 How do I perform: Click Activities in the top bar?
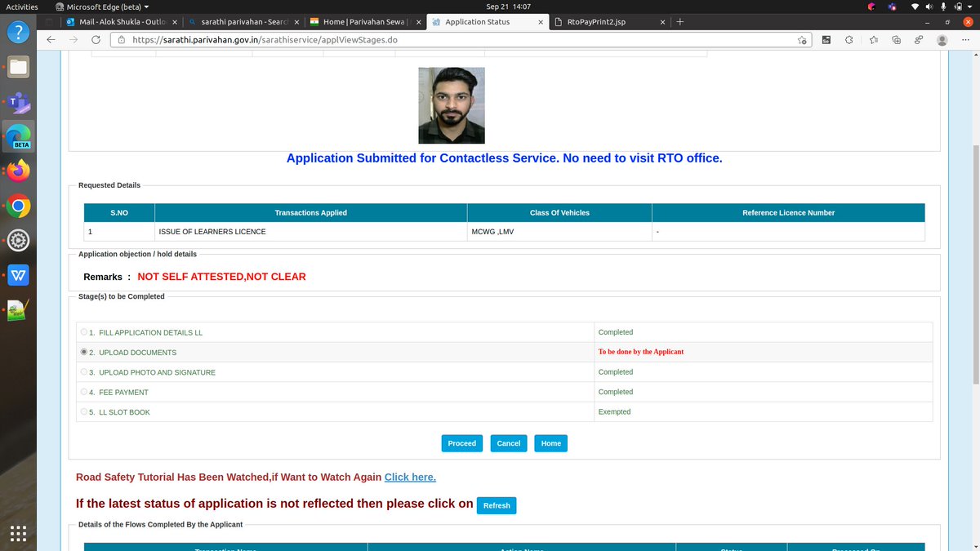pyautogui.click(x=22, y=7)
